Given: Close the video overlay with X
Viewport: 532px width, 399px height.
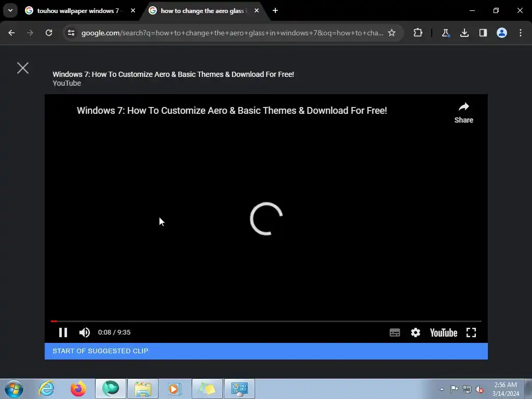Looking at the screenshot, I should click(23, 68).
